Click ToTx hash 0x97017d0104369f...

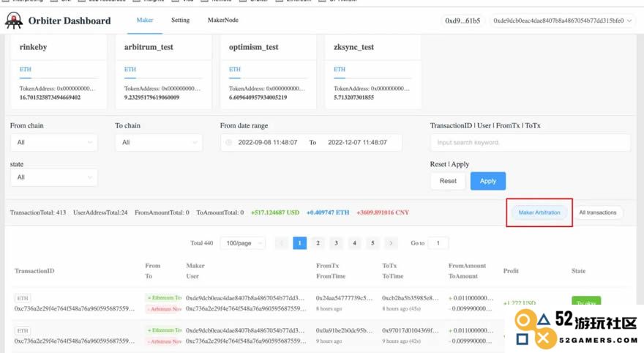pos(411,330)
